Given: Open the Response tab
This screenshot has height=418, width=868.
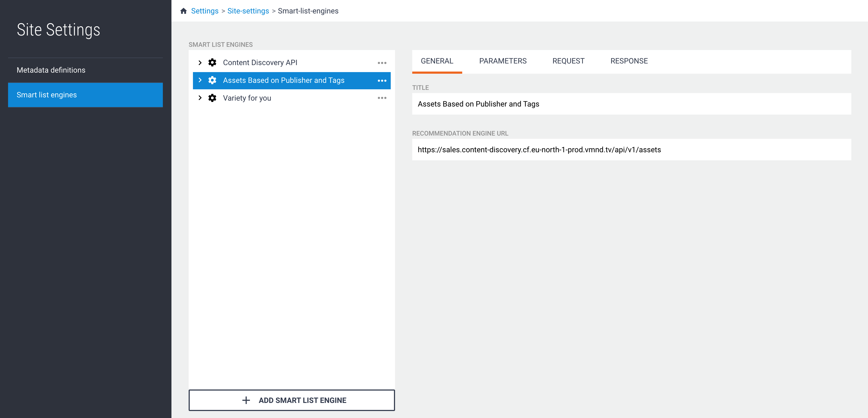Looking at the screenshot, I should (629, 61).
